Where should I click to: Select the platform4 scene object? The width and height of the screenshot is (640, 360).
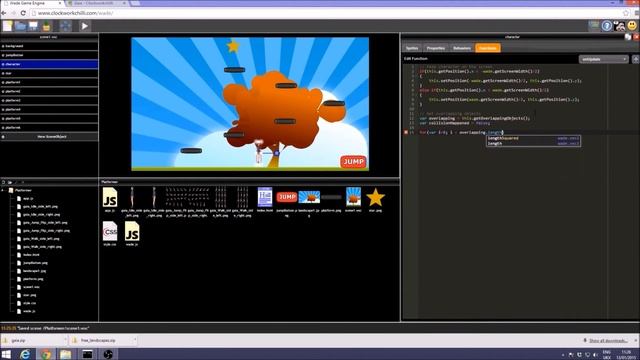point(49,109)
